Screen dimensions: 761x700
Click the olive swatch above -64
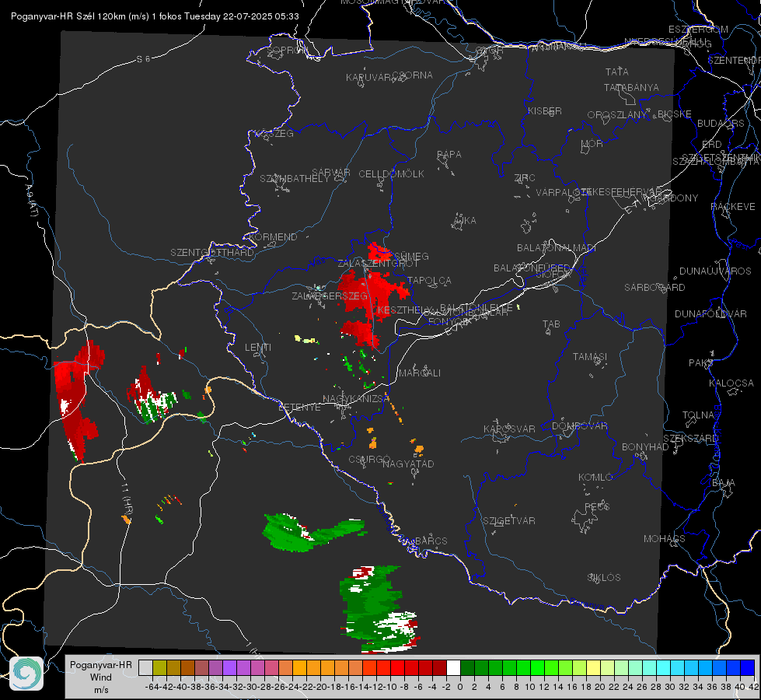click(x=159, y=667)
